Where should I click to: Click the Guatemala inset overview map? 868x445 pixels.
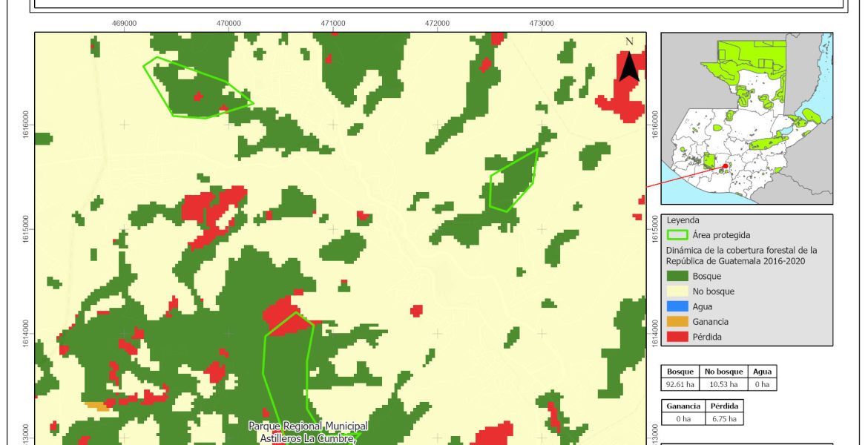[x=746, y=118]
